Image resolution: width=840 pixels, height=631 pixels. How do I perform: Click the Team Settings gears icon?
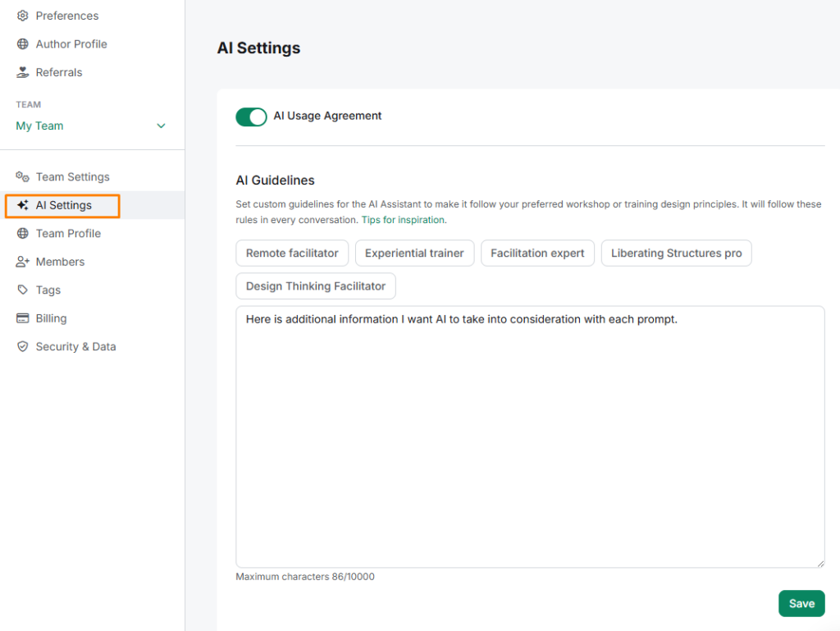23,176
